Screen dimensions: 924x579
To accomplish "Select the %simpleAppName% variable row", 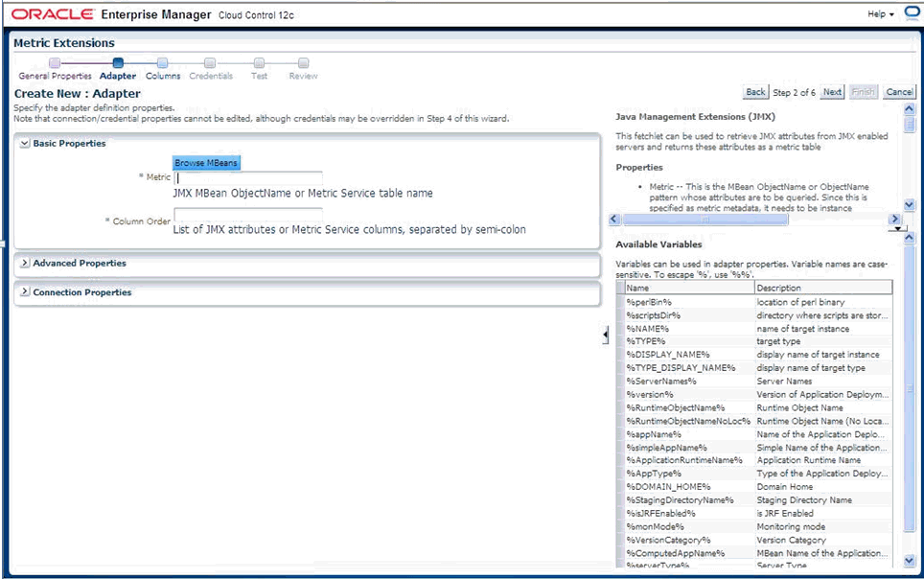I will pyautogui.click(x=754, y=448).
